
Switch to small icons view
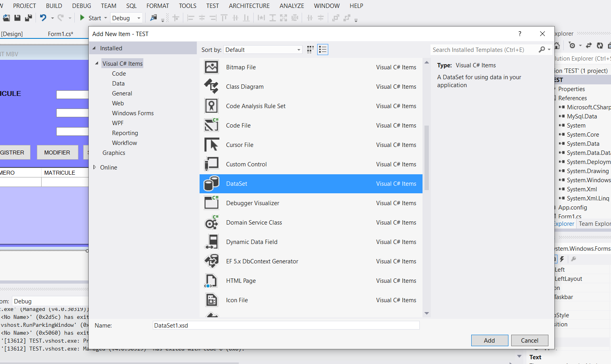point(310,50)
